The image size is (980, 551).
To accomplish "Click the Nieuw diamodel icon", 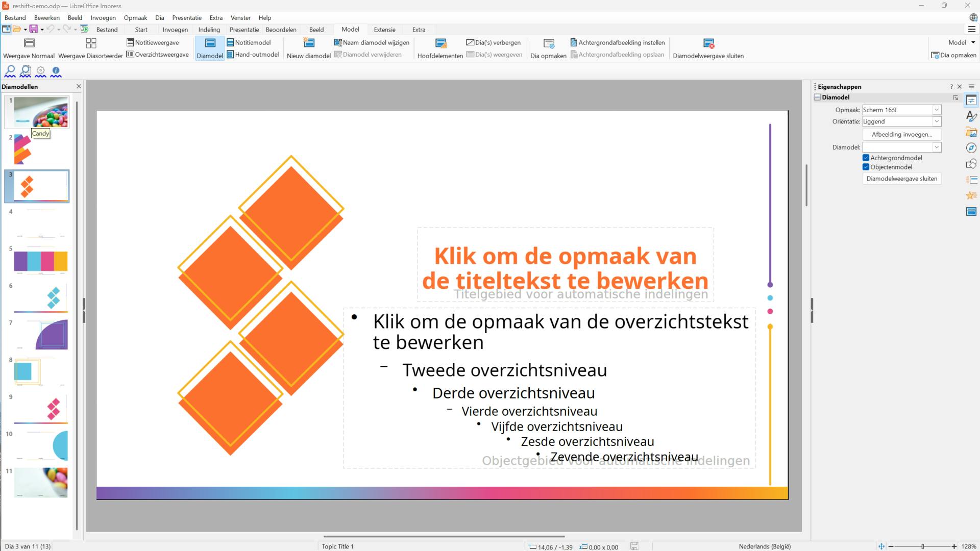I will click(309, 43).
